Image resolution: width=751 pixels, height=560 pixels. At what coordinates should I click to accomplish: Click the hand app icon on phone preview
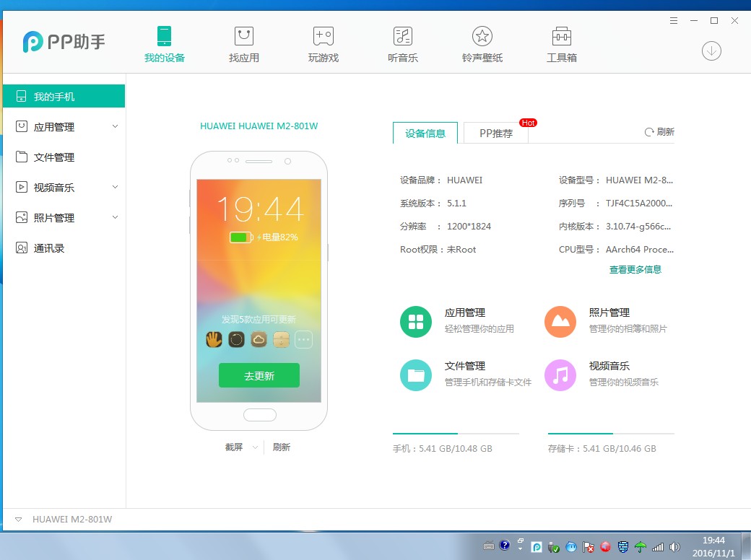pos(214,340)
